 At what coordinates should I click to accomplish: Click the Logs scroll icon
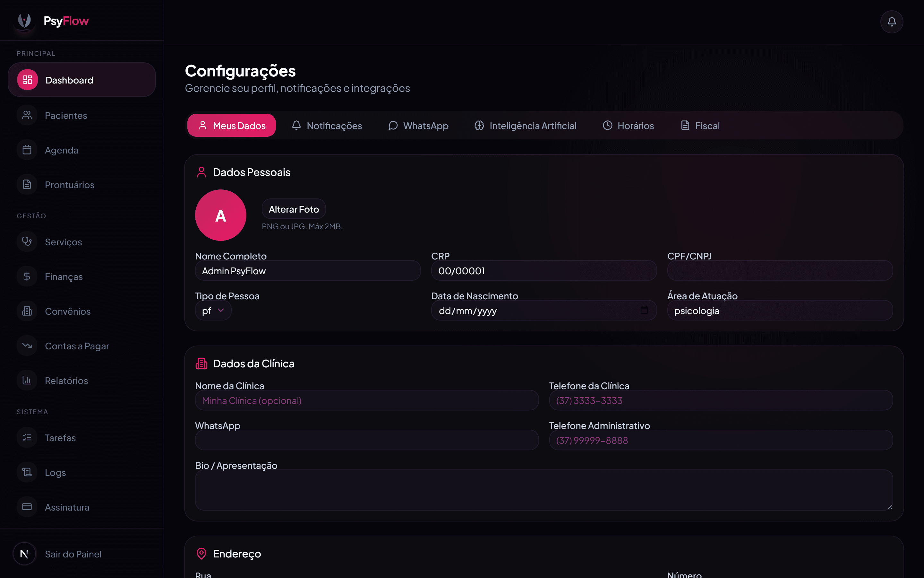27,472
